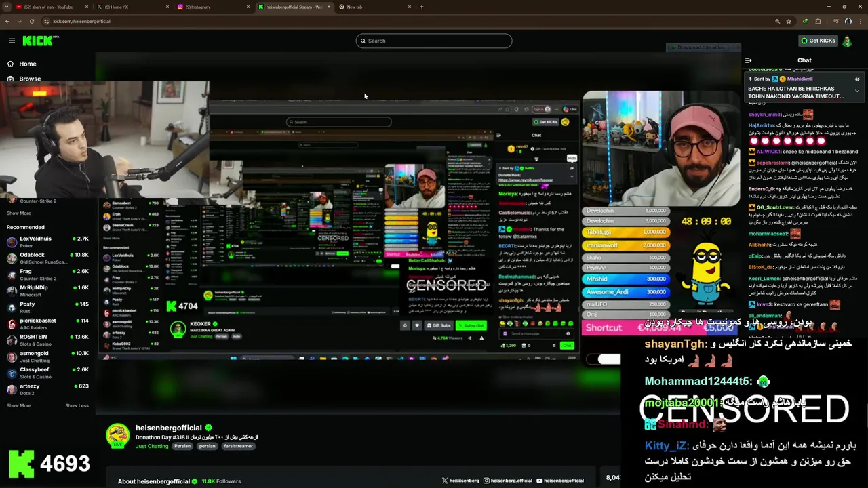Open arteezy recommended channel
The height and width of the screenshot is (488, 868).
[47, 389]
